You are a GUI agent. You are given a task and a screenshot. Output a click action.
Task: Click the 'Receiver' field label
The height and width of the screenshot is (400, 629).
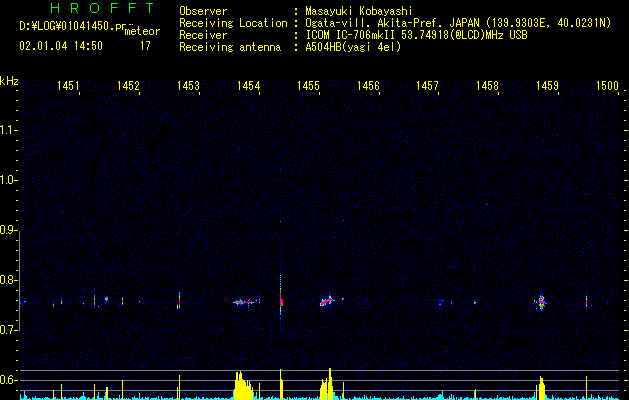(203, 35)
